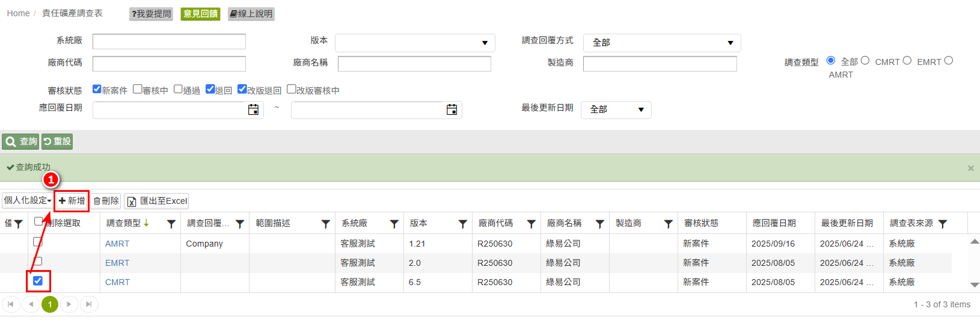This screenshot has height=326, width=980.
Task: Open calendar picker for end reply date
Action: pyautogui.click(x=452, y=109)
